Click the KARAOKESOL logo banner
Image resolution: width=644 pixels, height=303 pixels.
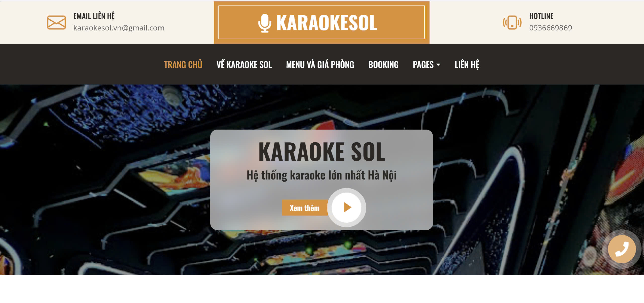tap(321, 22)
